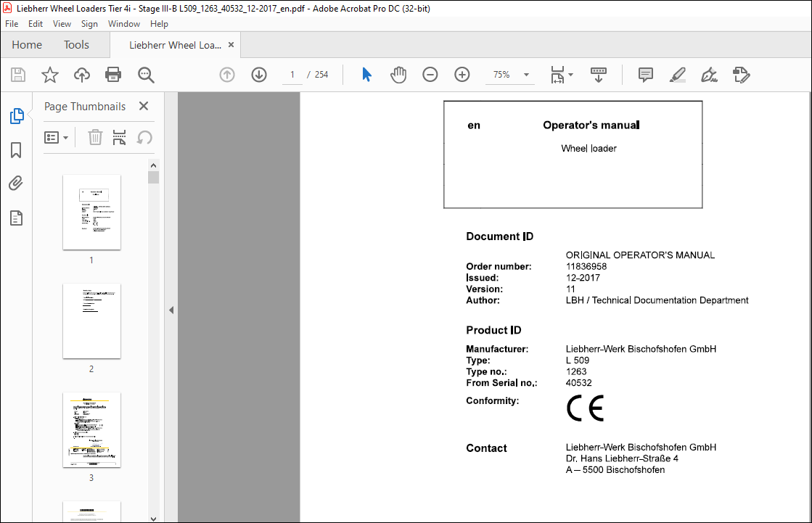This screenshot has width=812, height=523.
Task: Collapse navigation pane with left arrow
Action: (x=171, y=310)
